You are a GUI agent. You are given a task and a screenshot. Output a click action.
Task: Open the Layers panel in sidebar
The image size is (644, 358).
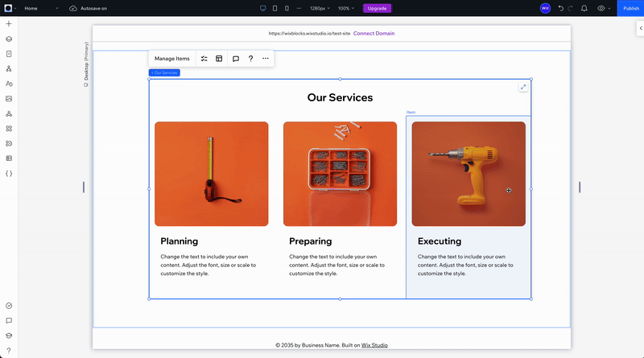[9, 39]
